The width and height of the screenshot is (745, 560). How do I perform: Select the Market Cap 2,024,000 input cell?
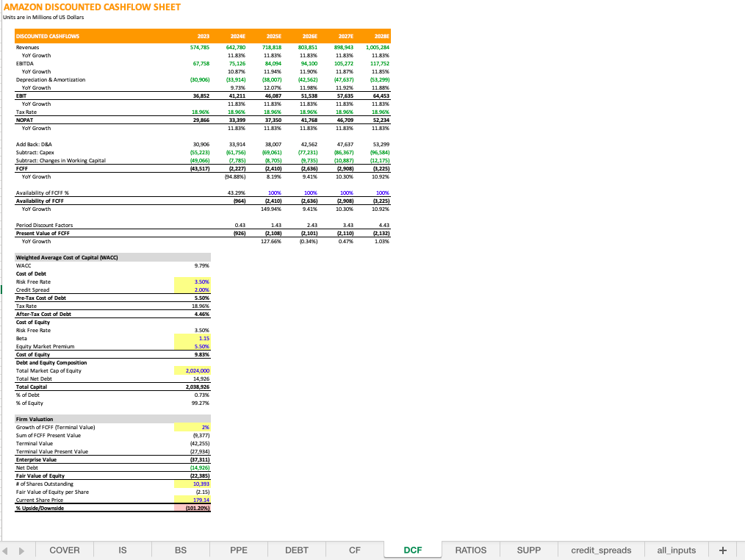tap(192, 371)
